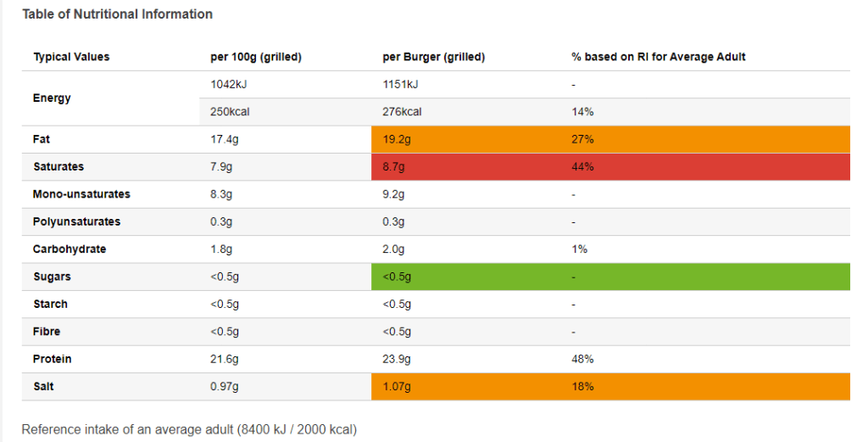Select the Typical Values column header
Viewport: 868px width, 442px height.
click(71, 57)
